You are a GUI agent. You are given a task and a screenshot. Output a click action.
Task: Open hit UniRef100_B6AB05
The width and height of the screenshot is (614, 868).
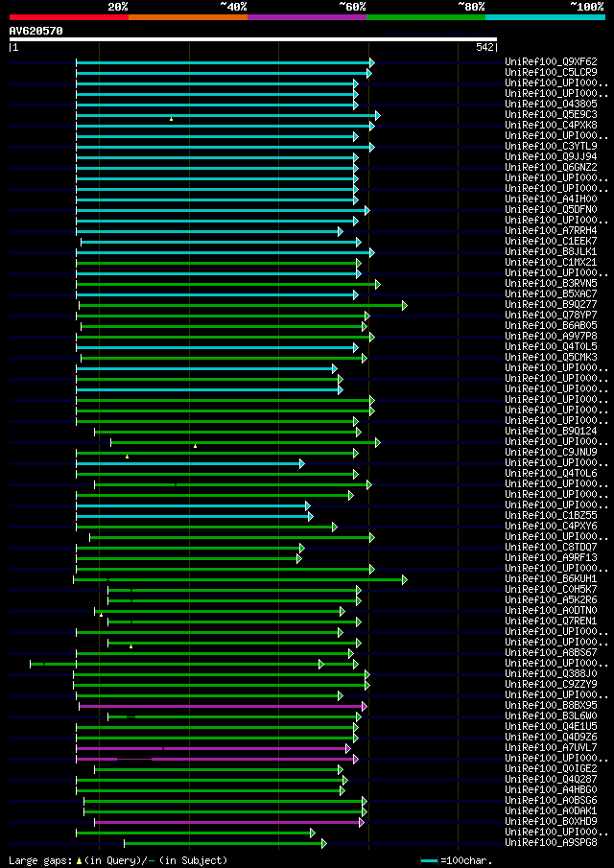point(551,325)
